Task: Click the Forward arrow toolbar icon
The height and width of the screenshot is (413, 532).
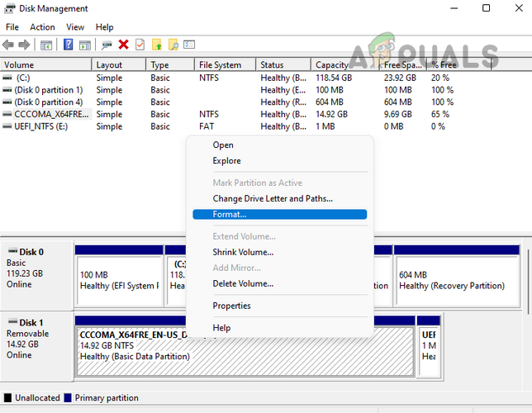Action: pos(24,45)
